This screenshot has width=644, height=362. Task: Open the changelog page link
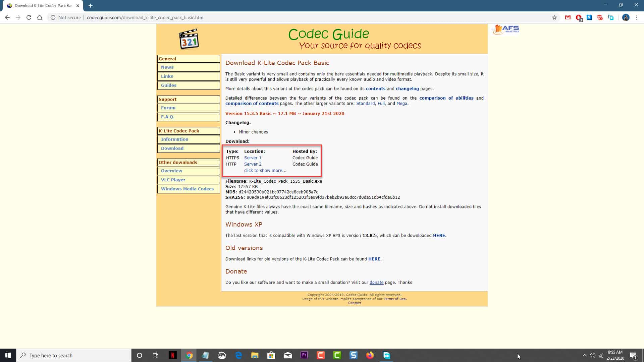[x=407, y=88]
